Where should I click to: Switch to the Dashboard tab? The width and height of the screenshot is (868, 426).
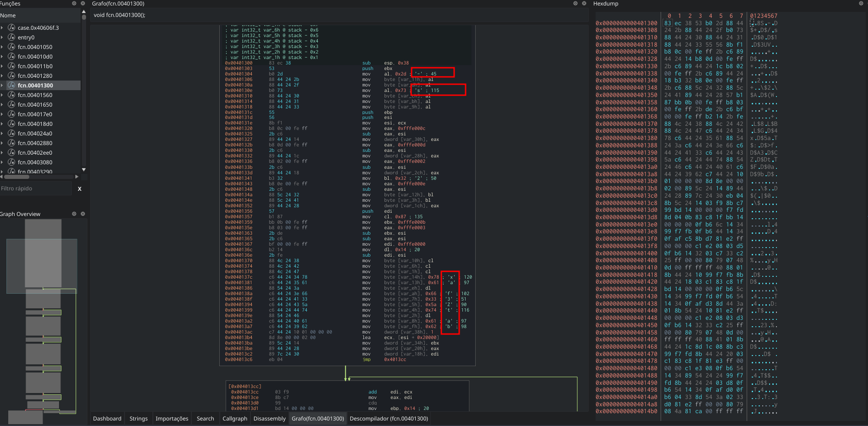[x=107, y=418]
